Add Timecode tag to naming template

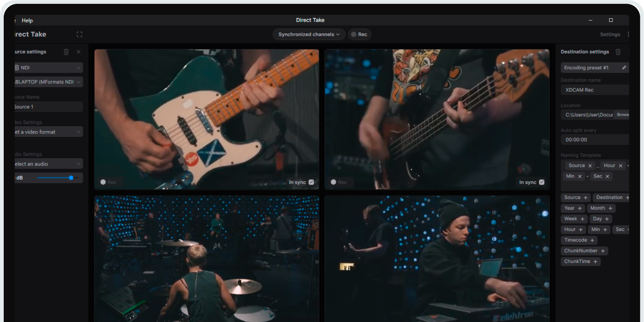pos(592,240)
